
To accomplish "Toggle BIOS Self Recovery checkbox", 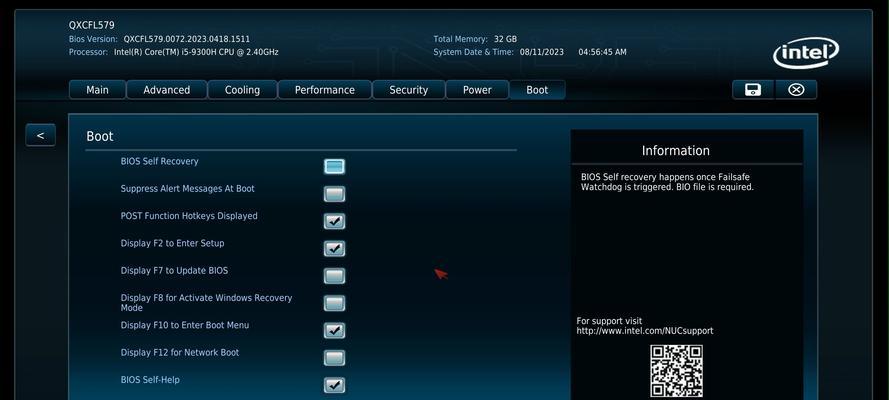I will [x=334, y=167].
